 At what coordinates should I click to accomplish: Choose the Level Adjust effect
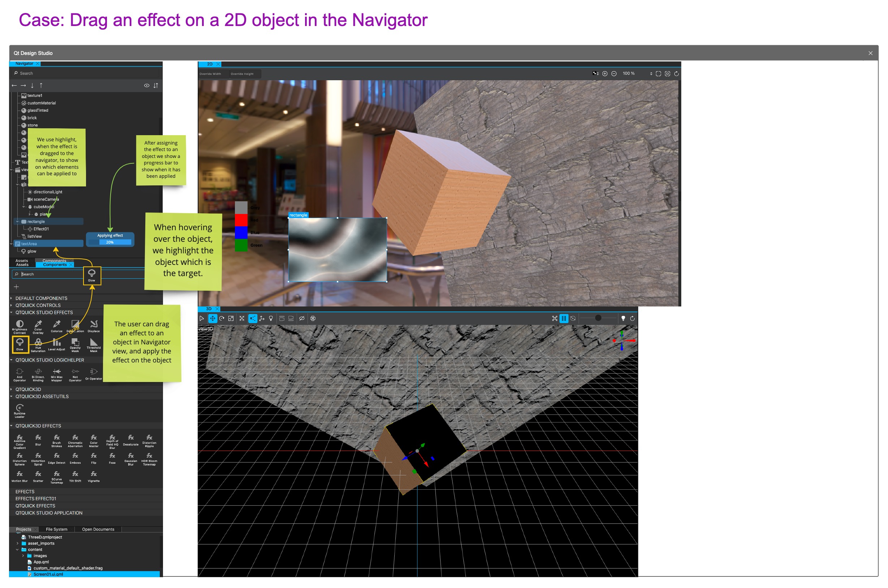57,344
